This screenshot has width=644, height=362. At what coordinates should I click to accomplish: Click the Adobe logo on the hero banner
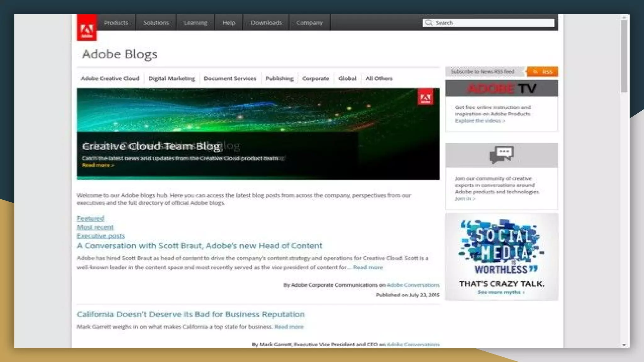tap(425, 97)
